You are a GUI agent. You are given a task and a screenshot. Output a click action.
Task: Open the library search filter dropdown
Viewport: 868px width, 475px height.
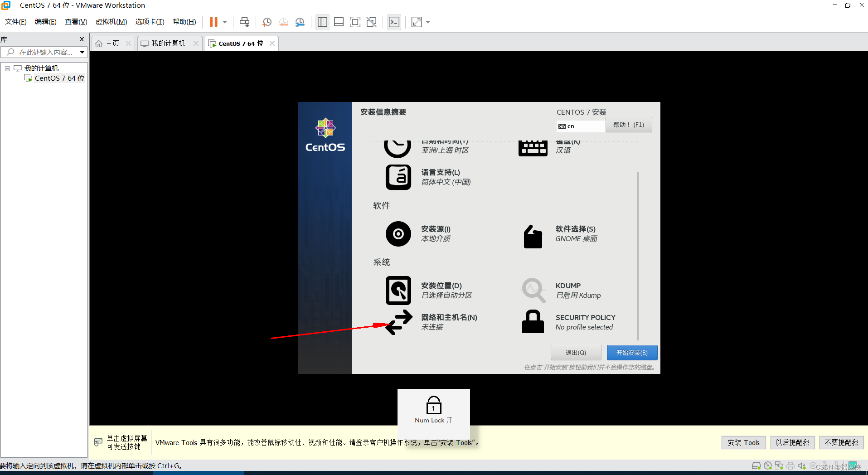pos(82,52)
